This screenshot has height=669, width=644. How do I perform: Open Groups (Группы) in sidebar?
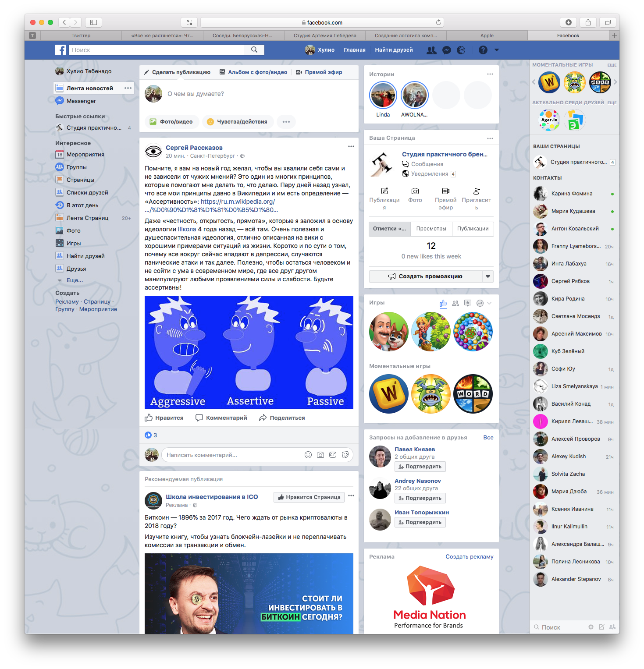71,167
